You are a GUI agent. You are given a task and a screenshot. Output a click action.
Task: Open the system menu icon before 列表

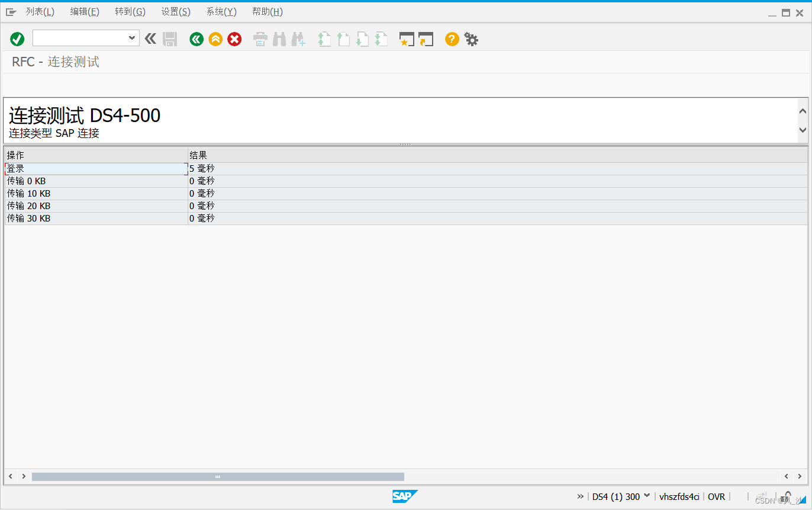point(11,12)
